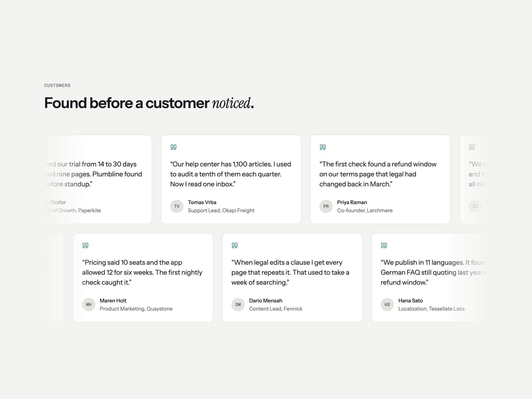Click the Priya Raman name
The height and width of the screenshot is (399, 532).
pyautogui.click(x=352, y=202)
